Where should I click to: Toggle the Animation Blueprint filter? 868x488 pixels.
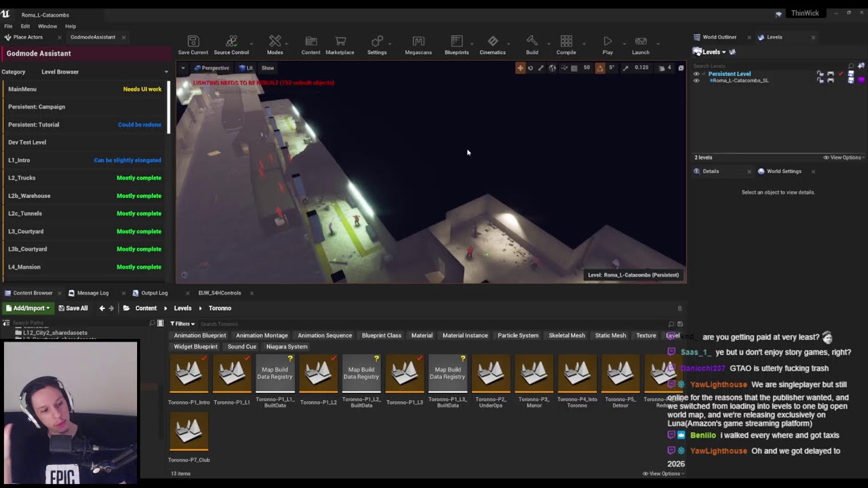(x=200, y=335)
